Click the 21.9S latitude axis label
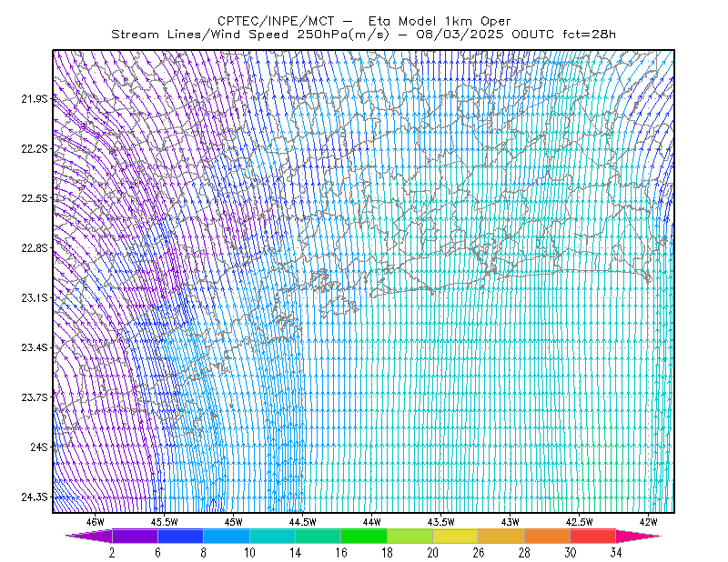Image resolution: width=728 pixels, height=562 pixels. [34, 98]
